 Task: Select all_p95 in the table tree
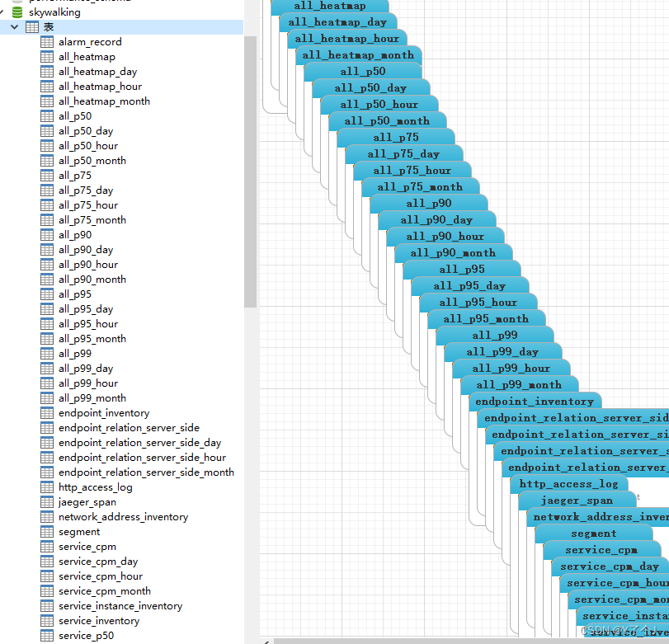(x=75, y=294)
